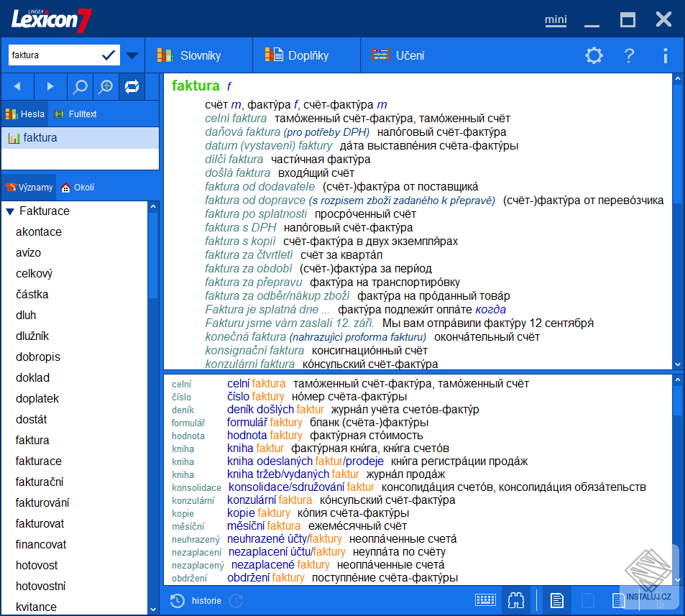This screenshot has height=616, width=685.
Task: Select hotovostní in the word list
Action: click(41, 587)
